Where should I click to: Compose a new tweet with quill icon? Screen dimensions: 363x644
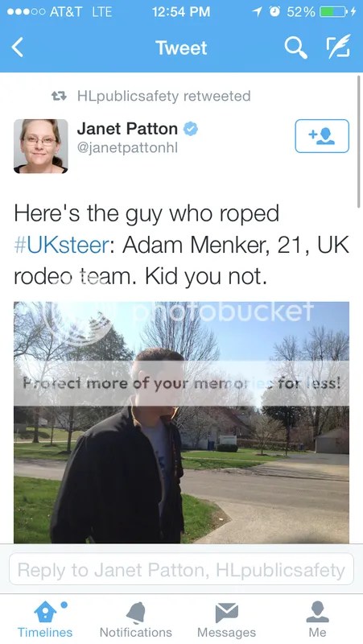pos(338,46)
